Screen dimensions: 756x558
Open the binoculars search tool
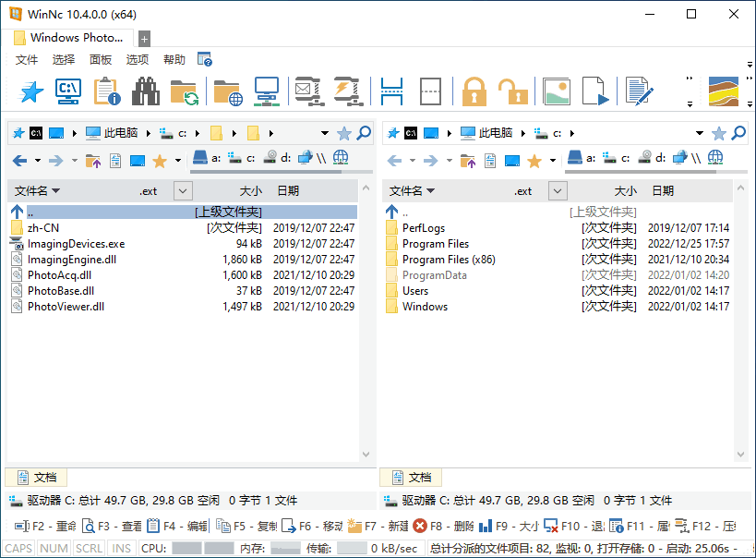tap(146, 91)
